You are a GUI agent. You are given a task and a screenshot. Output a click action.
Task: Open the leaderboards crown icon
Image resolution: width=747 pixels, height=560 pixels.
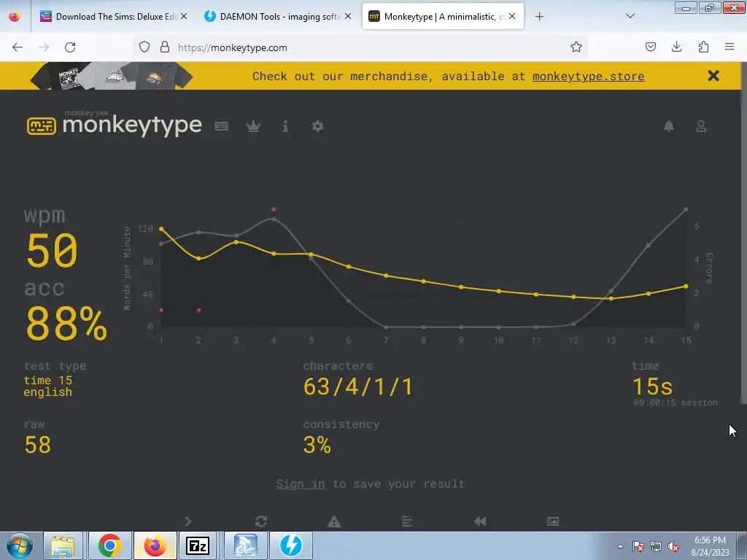tap(253, 126)
